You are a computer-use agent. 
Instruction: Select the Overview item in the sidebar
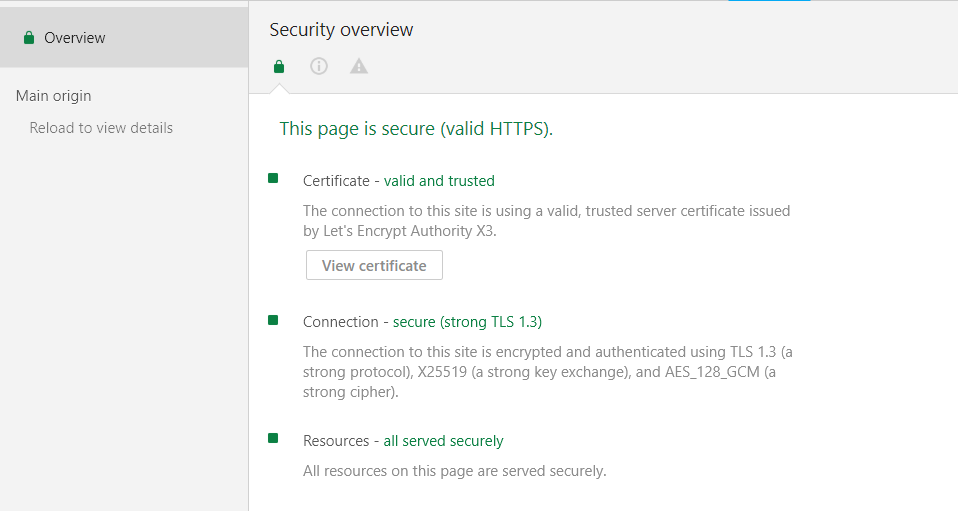75,38
